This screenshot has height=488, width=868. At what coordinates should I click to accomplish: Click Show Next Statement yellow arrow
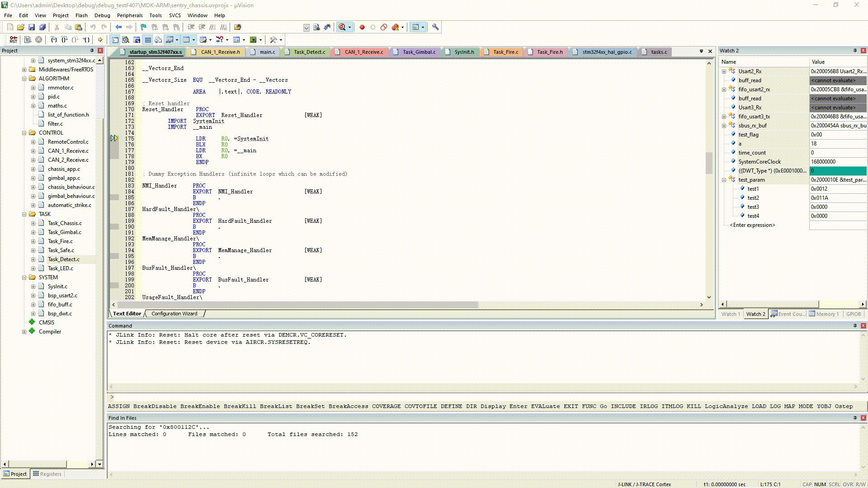[100, 40]
